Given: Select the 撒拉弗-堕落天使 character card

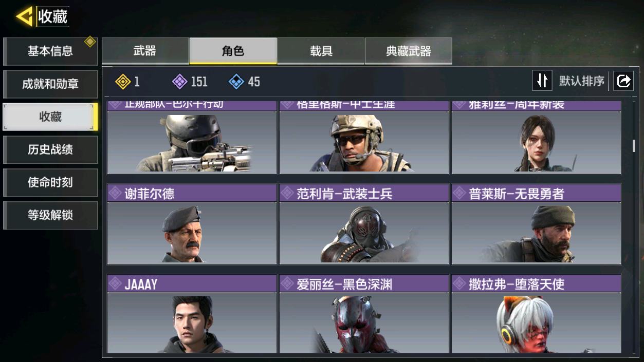Looking at the screenshot, I should [536, 314].
